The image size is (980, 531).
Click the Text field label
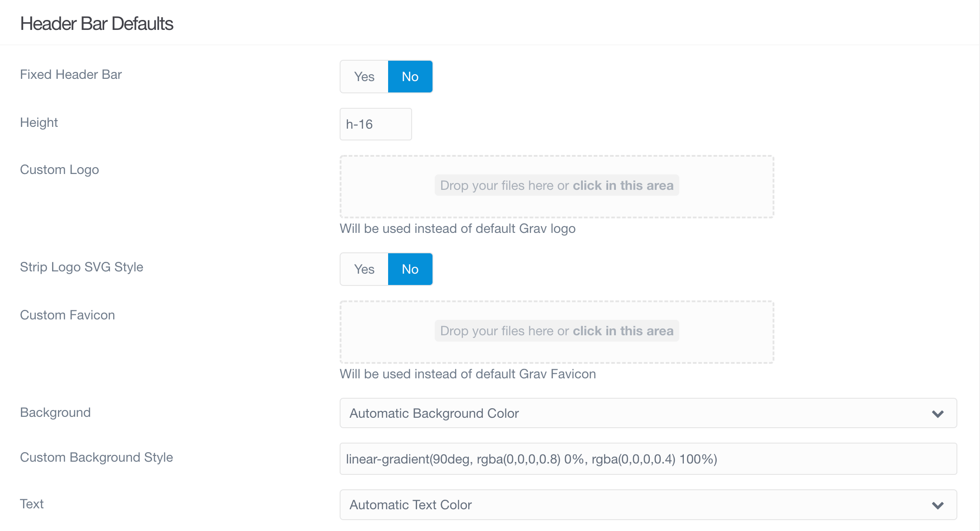[32, 504]
